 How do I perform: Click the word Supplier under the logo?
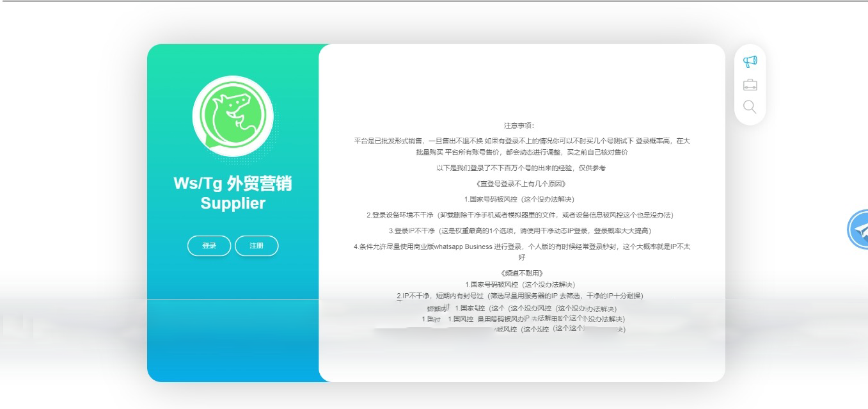tap(233, 204)
